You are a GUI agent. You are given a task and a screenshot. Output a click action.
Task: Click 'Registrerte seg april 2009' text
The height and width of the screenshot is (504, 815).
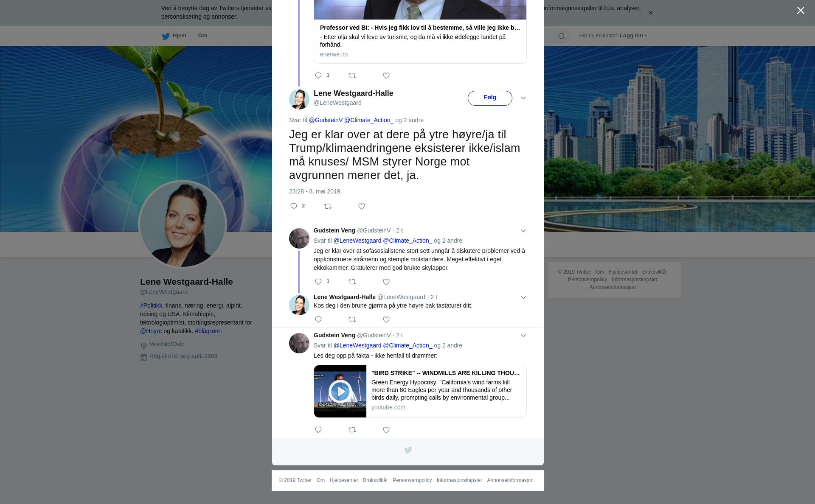click(x=183, y=356)
